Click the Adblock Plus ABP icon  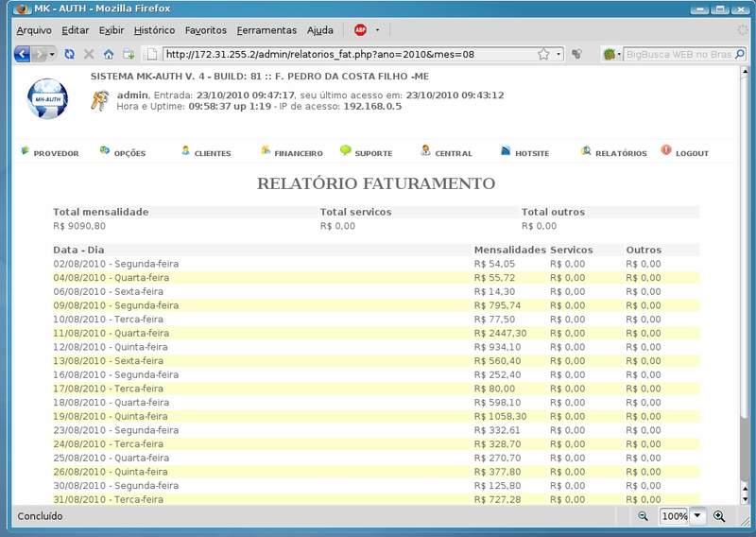point(360,30)
